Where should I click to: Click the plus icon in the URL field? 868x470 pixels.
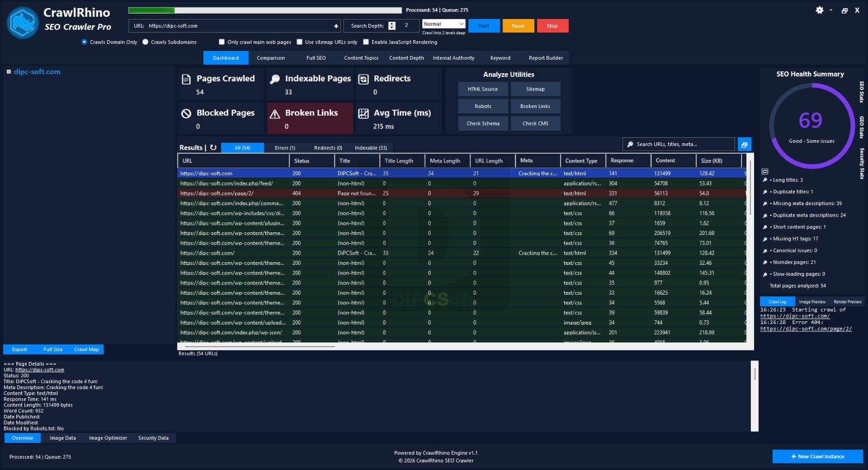pos(336,26)
